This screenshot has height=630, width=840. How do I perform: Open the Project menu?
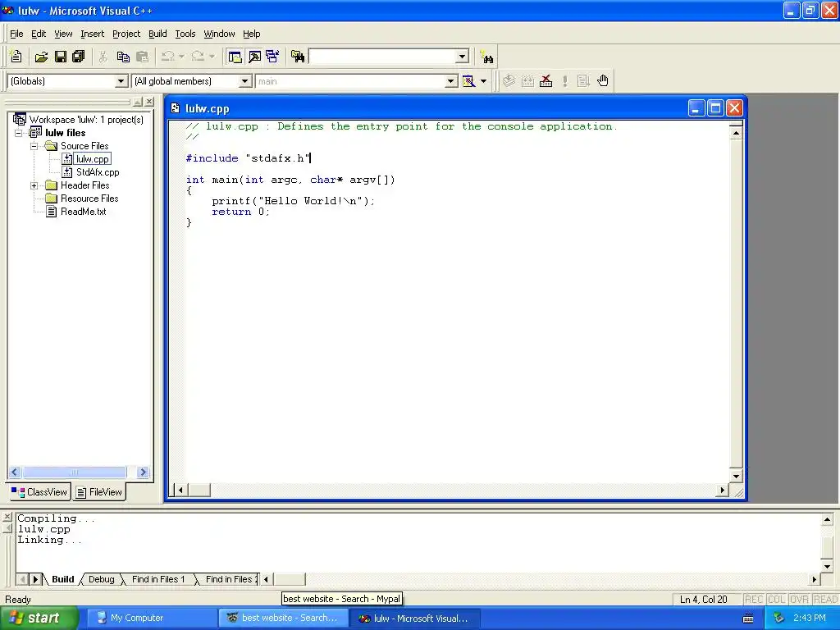[x=126, y=34]
